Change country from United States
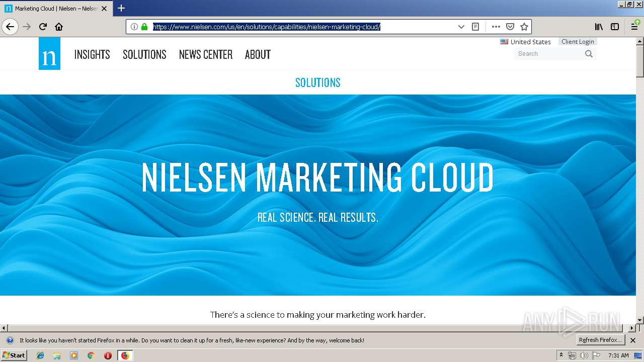 coord(525,42)
